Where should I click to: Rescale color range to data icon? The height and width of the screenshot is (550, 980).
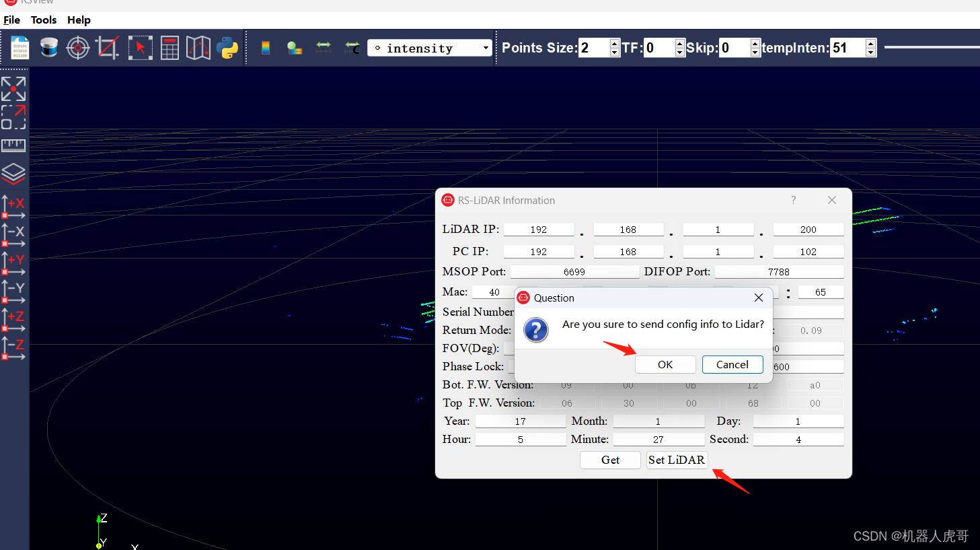pyautogui.click(x=324, y=48)
